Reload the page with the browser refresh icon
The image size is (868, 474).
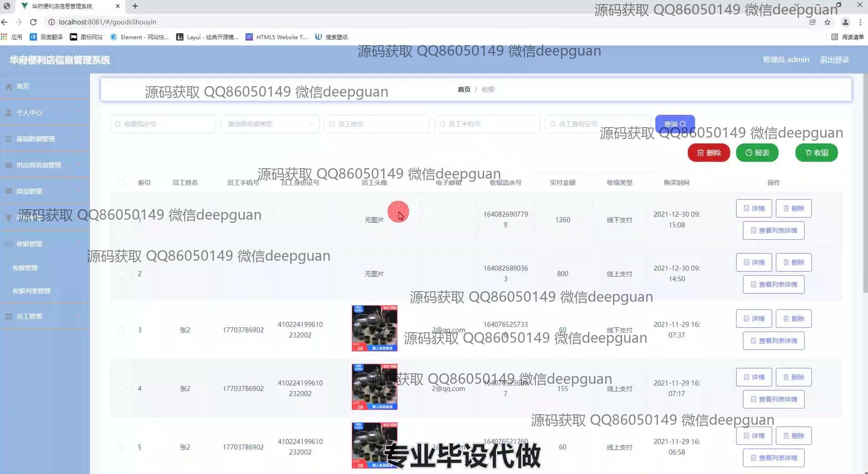33,22
